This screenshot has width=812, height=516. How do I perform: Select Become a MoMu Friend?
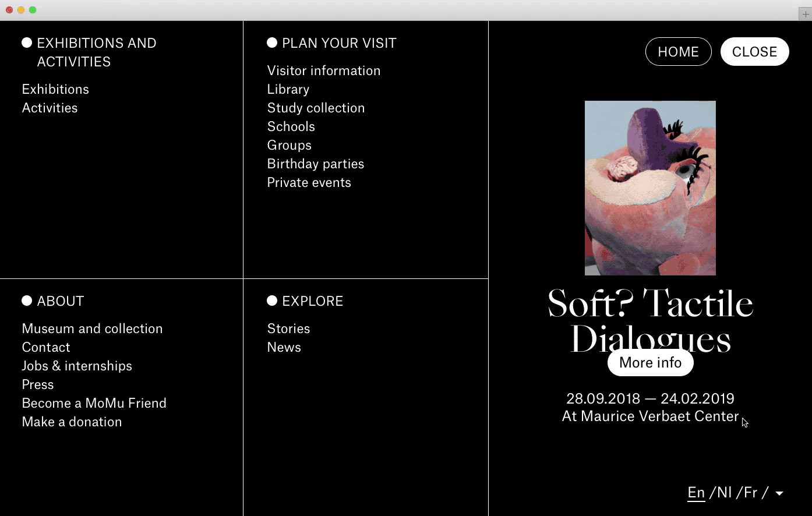click(x=94, y=403)
